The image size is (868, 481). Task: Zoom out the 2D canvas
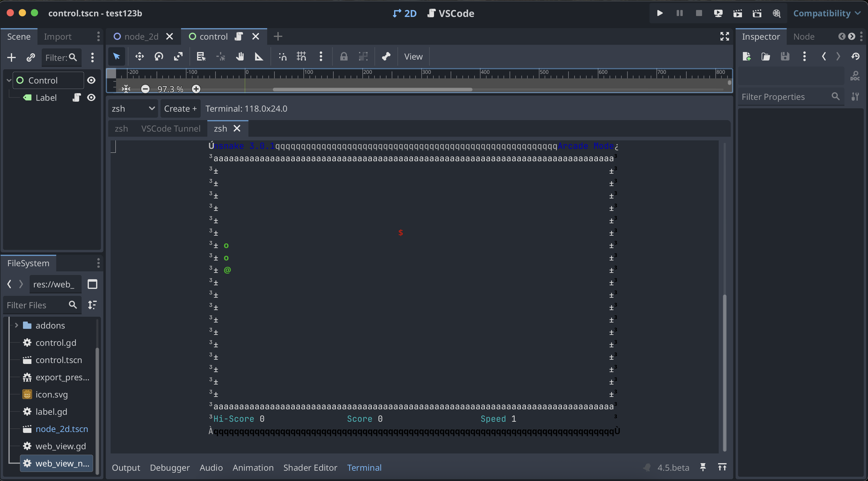coord(145,89)
